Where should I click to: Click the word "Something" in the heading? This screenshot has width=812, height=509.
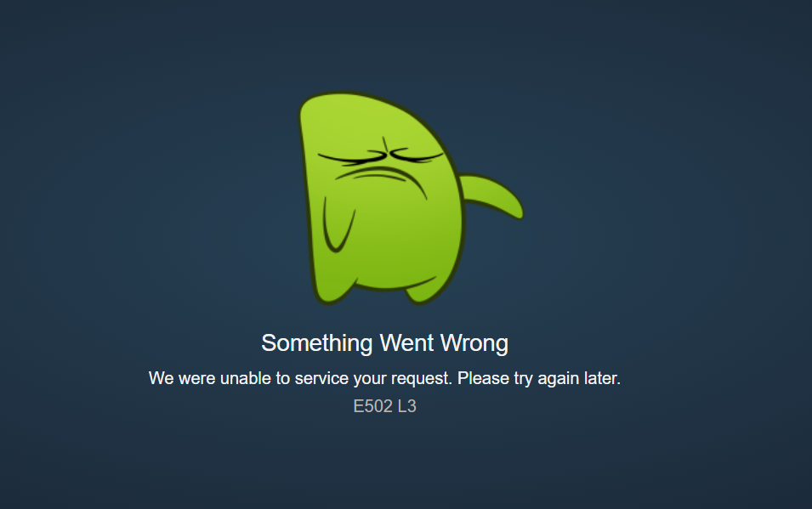coord(317,344)
